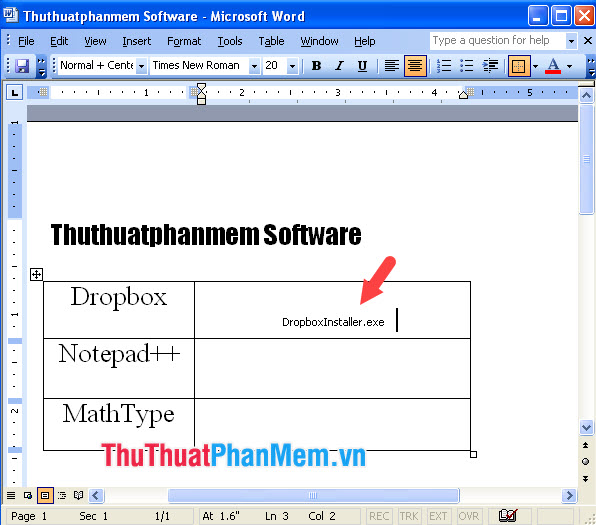Image resolution: width=596 pixels, height=525 pixels.
Task: Click the vertical scrollbar thumb
Action: (x=586, y=160)
